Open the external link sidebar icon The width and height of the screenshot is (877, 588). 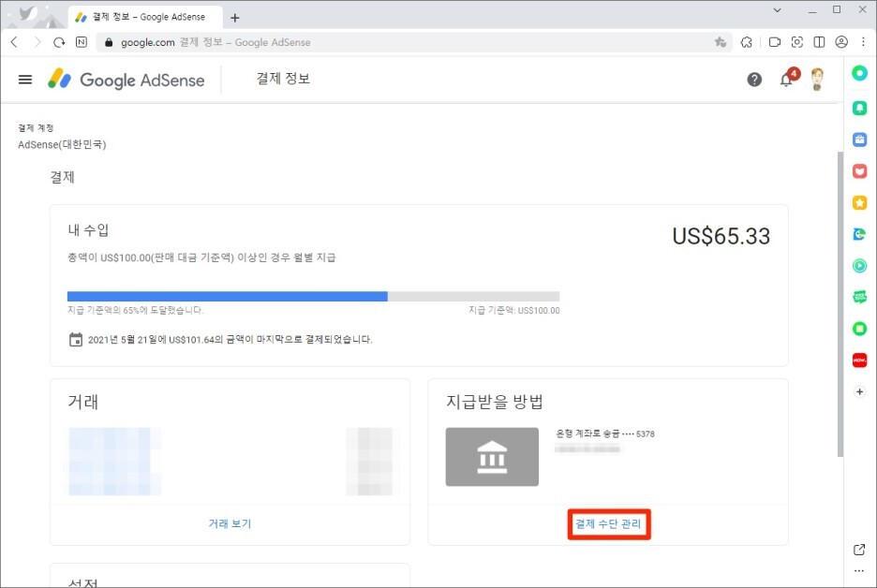pyautogui.click(x=859, y=550)
